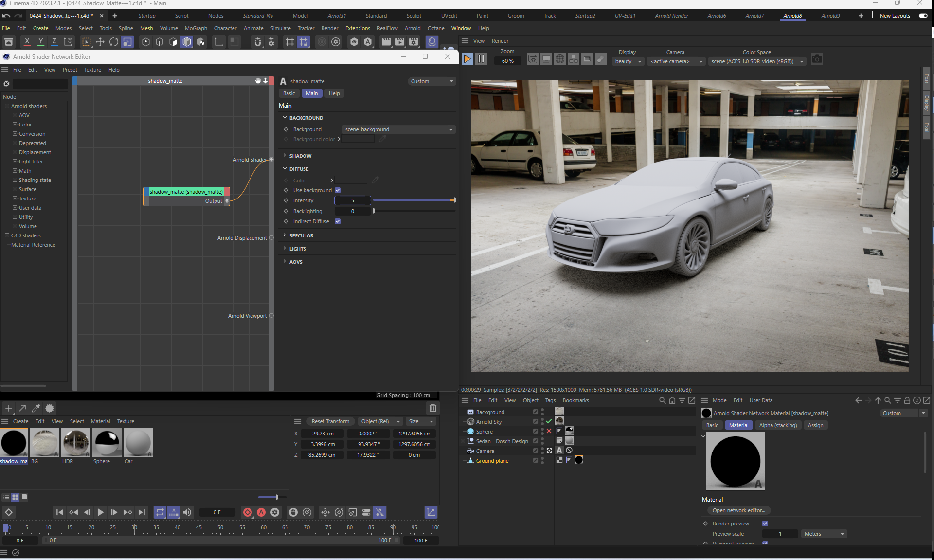
Task: Click Open network editor button
Action: coord(738,510)
